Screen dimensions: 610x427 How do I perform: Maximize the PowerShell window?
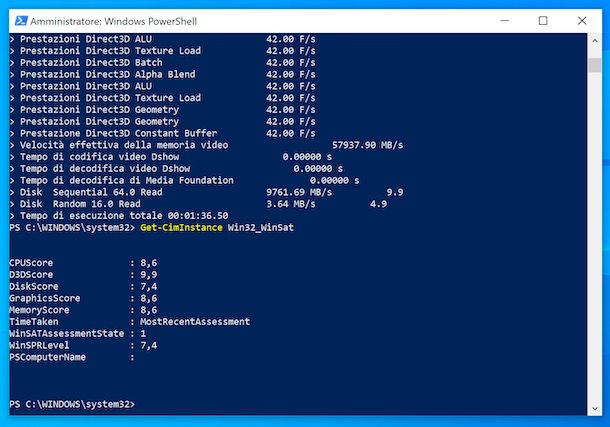pyautogui.click(x=543, y=21)
